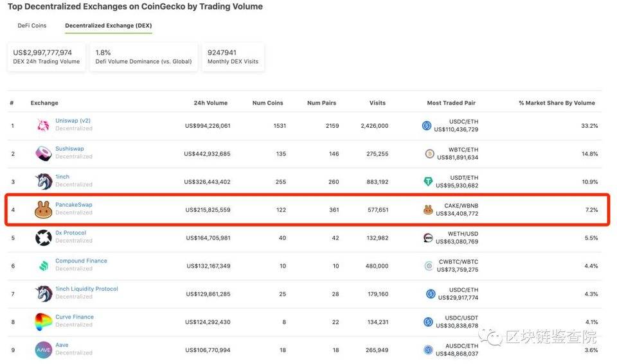Switch to the DeFi Coins tab
617x364 pixels.
click(32, 26)
